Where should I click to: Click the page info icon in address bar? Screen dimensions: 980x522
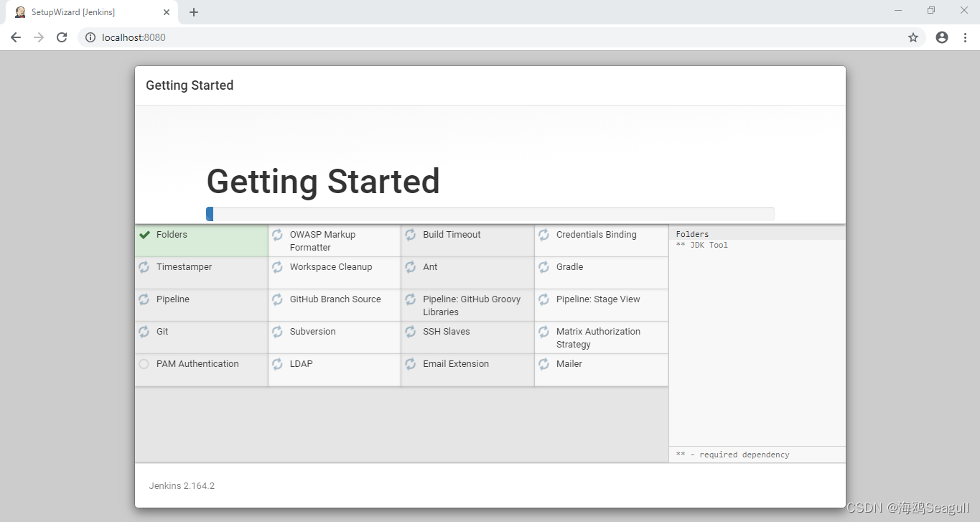[90, 37]
